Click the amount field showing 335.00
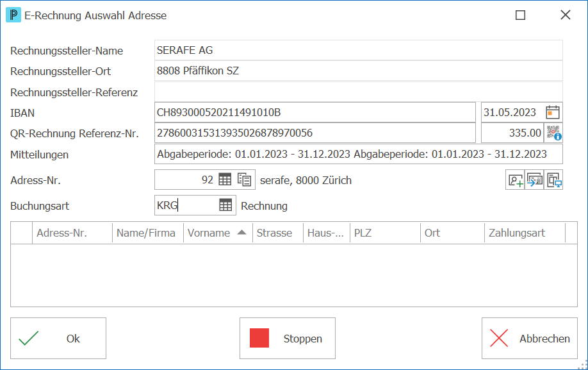This screenshot has width=588, height=370. point(512,133)
